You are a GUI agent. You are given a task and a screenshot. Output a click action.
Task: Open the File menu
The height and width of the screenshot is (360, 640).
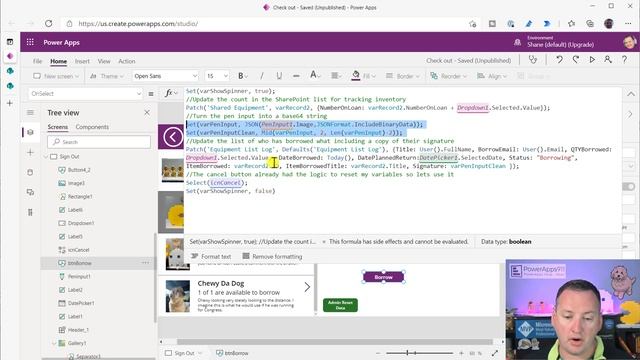[x=38, y=61]
